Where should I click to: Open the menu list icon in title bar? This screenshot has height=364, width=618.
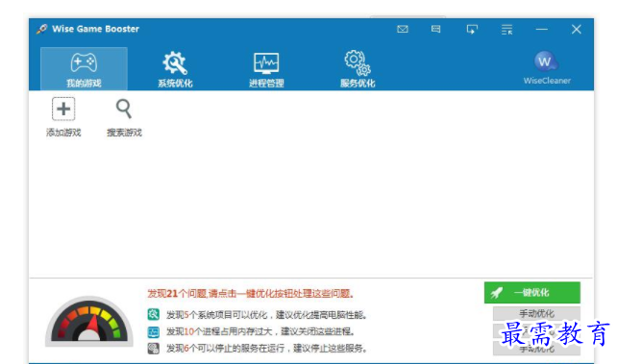point(507,30)
